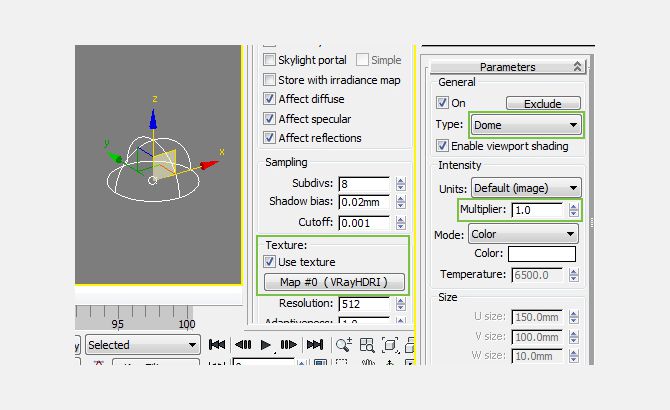The image size is (670, 410).
Task: Open the Selected key filter dropdown
Action: pos(143,345)
